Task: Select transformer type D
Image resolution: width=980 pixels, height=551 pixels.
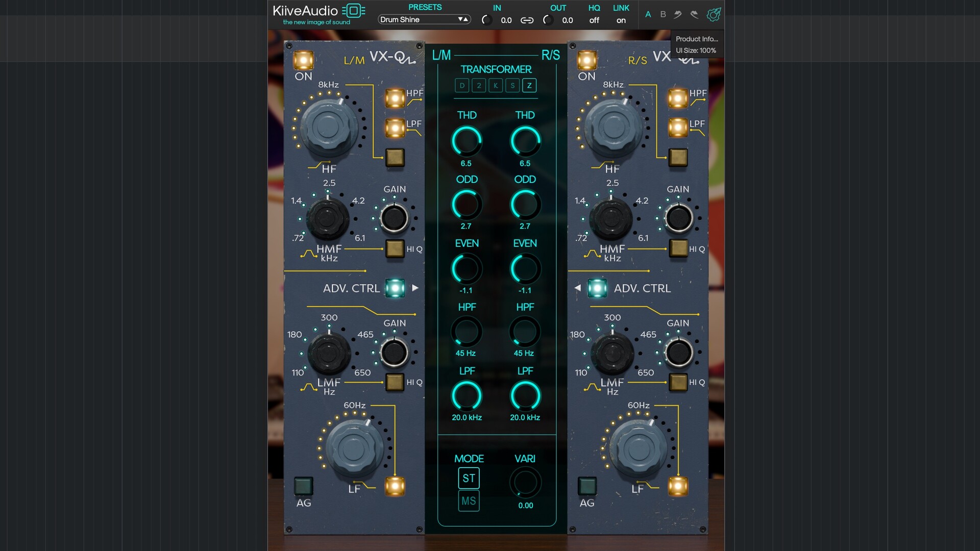Action: pos(462,86)
